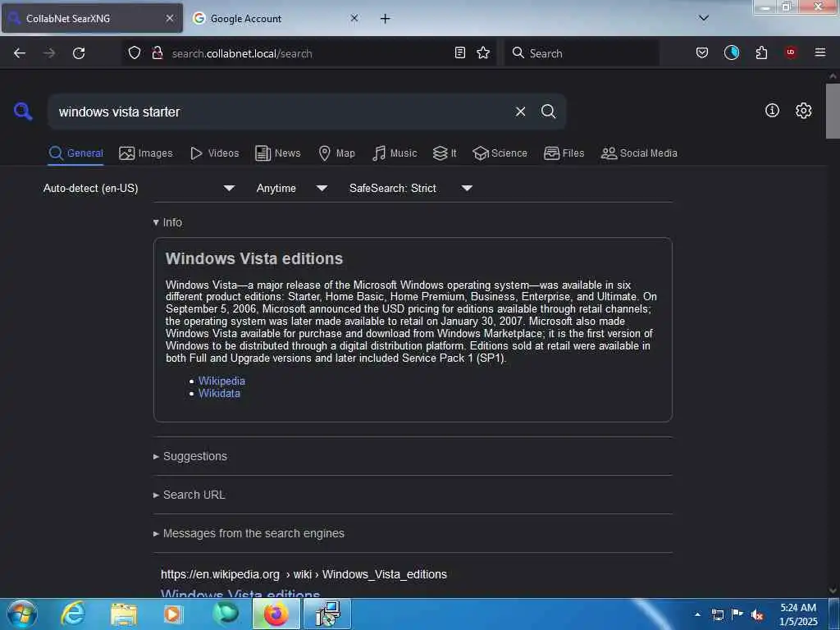The height and width of the screenshot is (630, 840).
Task: Click the insecure connection lock icon
Action: pyautogui.click(x=157, y=52)
